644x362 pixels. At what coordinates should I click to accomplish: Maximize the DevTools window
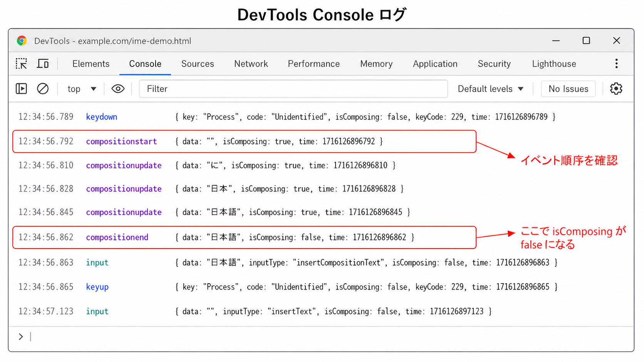586,41
